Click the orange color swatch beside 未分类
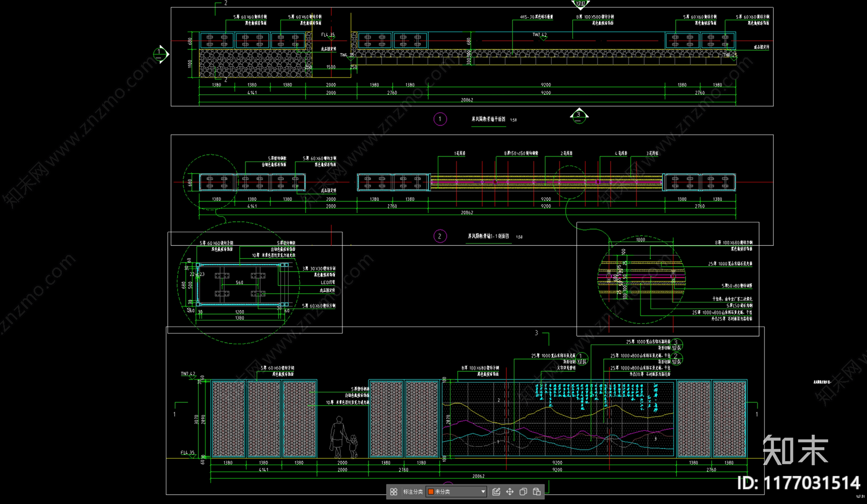 click(x=431, y=492)
